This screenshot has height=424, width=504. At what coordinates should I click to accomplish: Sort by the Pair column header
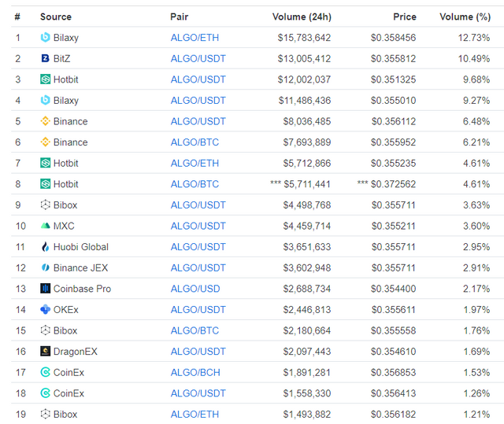click(179, 17)
